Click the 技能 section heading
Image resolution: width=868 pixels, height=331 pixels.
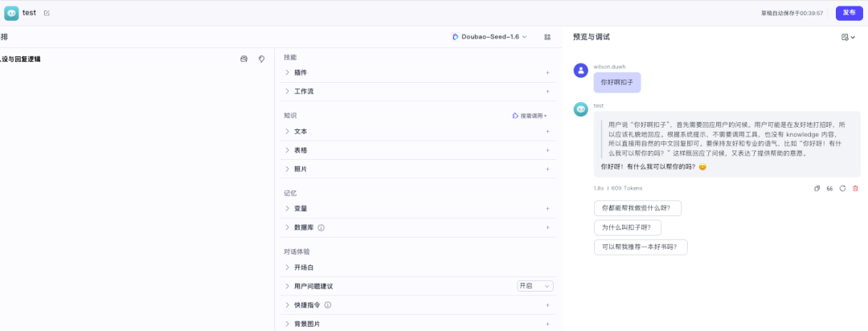tap(290, 57)
